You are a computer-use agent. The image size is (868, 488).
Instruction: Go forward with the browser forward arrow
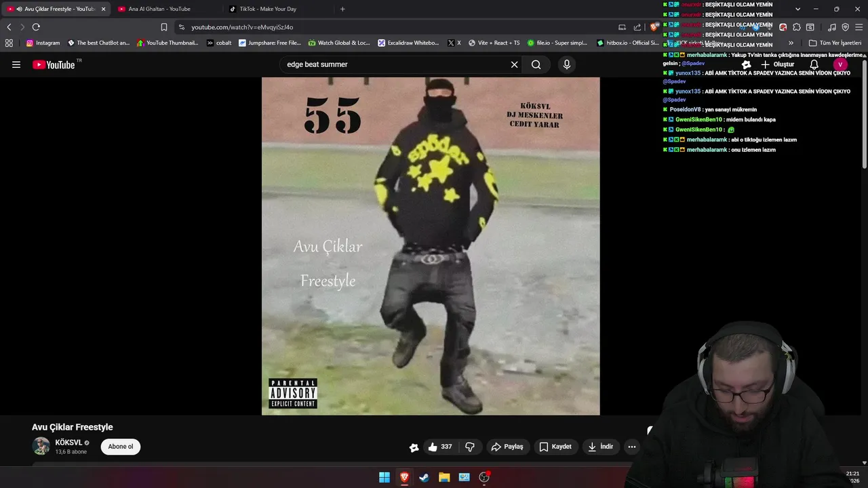click(x=22, y=27)
